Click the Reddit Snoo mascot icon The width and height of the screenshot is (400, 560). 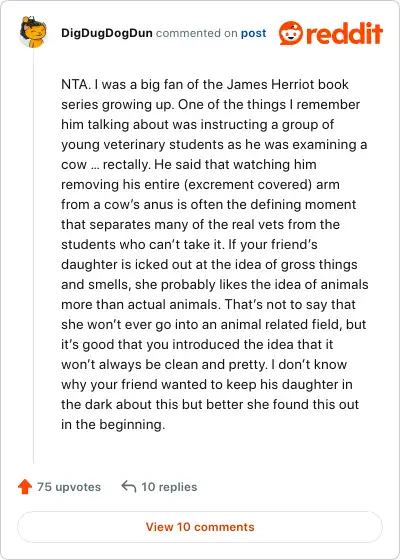coord(291,33)
